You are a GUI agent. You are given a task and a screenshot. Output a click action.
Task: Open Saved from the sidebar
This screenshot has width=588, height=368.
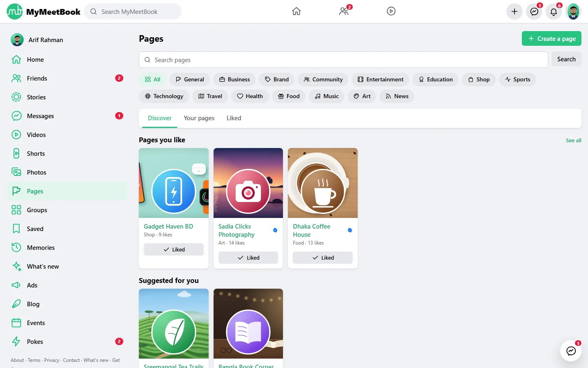(x=67, y=229)
